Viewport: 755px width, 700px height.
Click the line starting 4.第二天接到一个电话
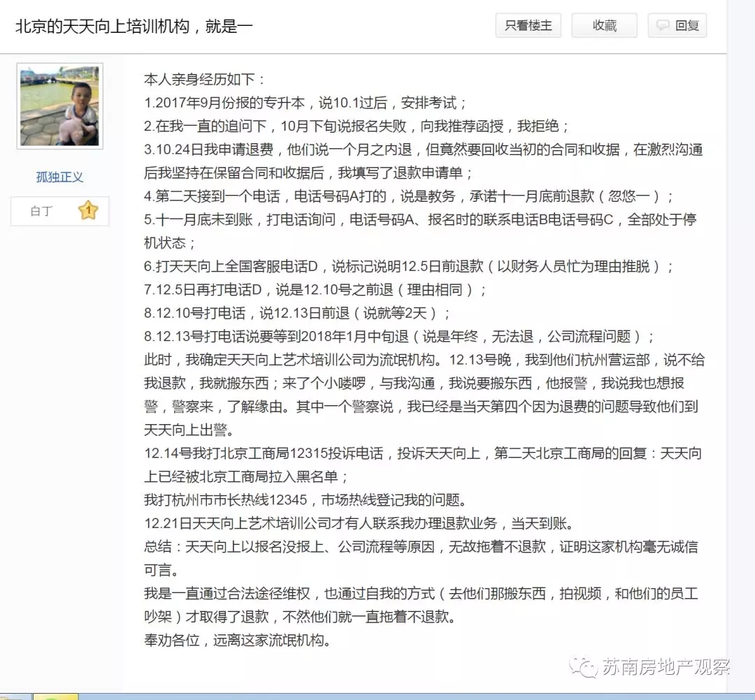pyautogui.click(x=408, y=196)
